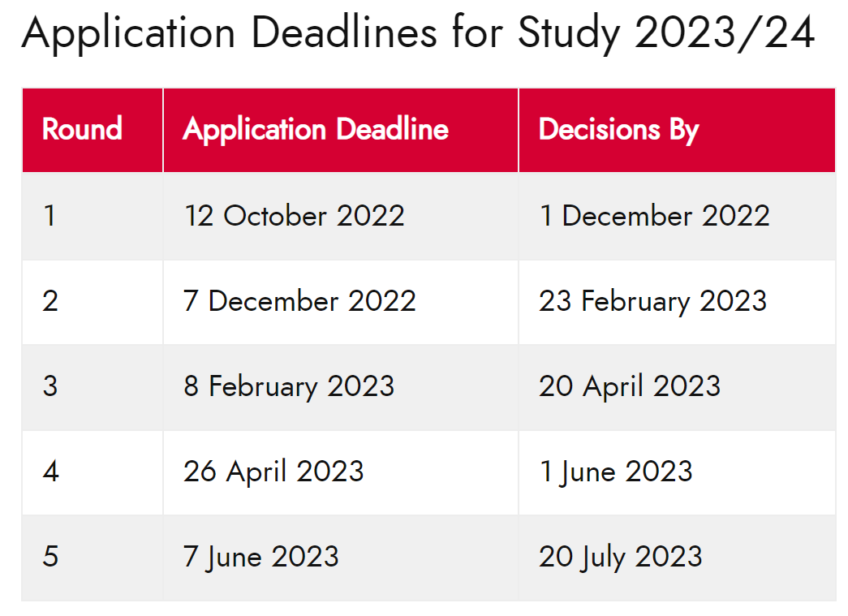Select the 7 June 2023 deadline cell

tap(341, 558)
